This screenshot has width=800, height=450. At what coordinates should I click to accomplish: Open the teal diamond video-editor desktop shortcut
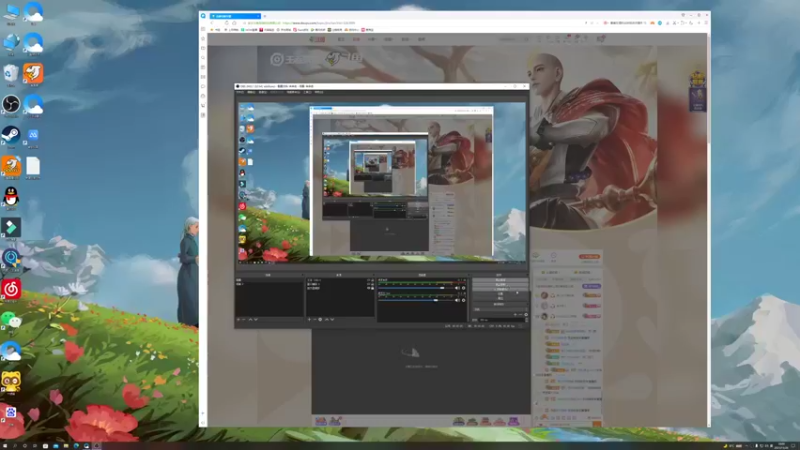pyautogui.click(x=11, y=228)
